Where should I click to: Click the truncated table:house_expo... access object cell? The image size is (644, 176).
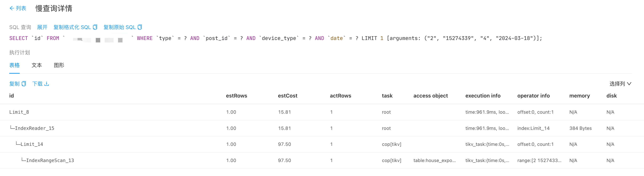(434, 160)
